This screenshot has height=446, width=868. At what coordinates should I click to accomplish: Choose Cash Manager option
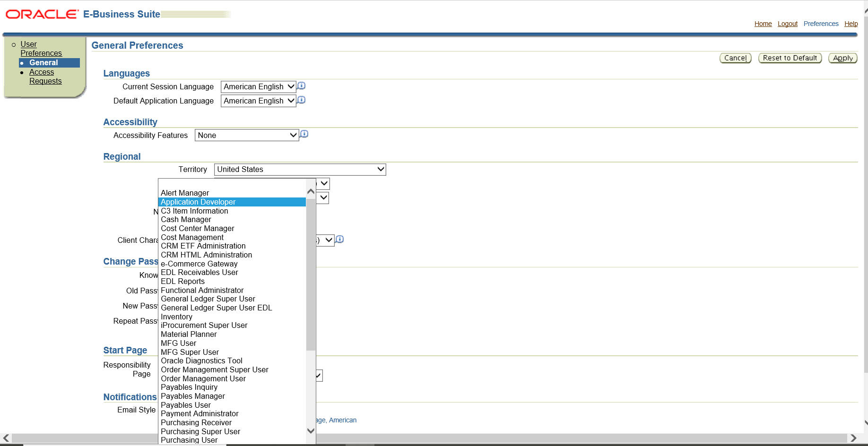232,220
